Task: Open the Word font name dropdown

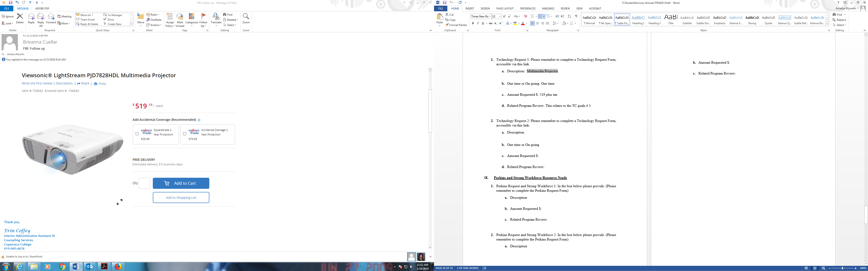Action: 490,16
